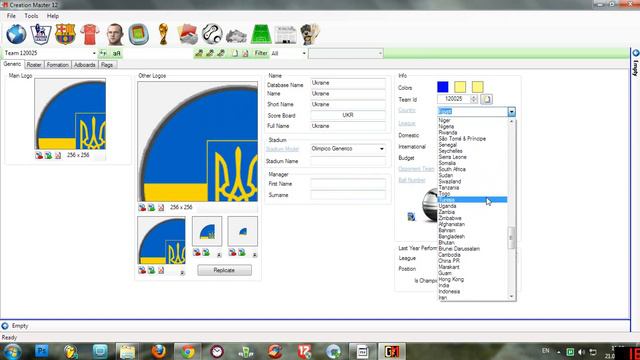Open the Boots editor shoe icon
Viewport: 640px width, 360px height.
pos(236,36)
